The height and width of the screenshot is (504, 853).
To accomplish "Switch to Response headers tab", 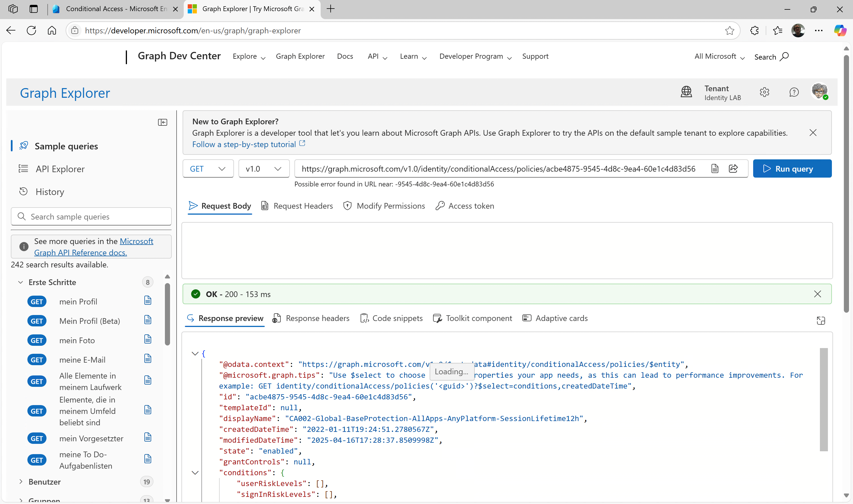I will (311, 318).
